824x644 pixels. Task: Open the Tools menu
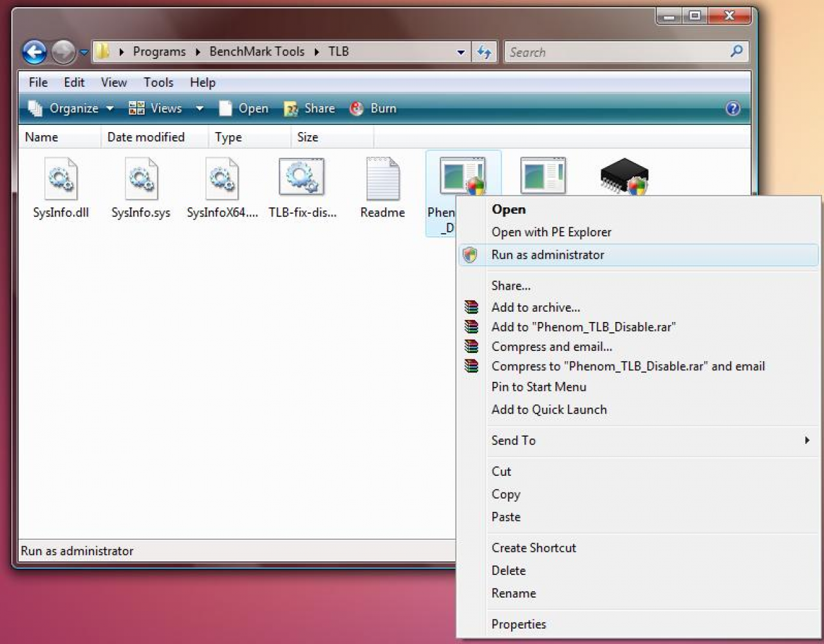click(x=158, y=82)
